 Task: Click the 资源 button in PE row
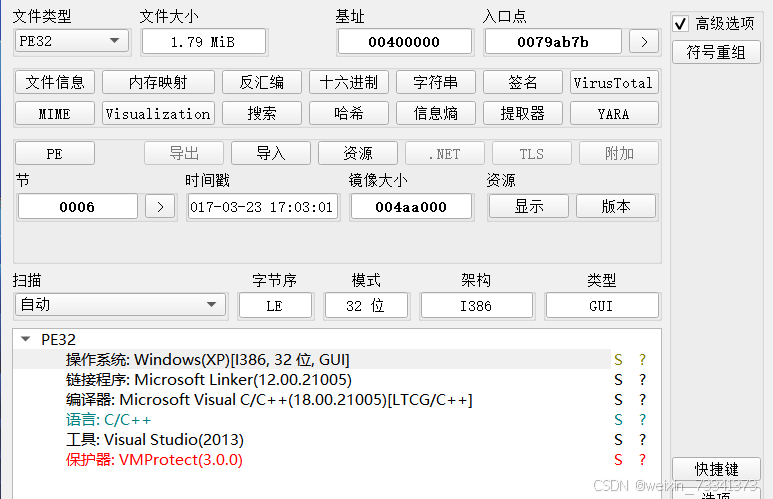coord(358,153)
